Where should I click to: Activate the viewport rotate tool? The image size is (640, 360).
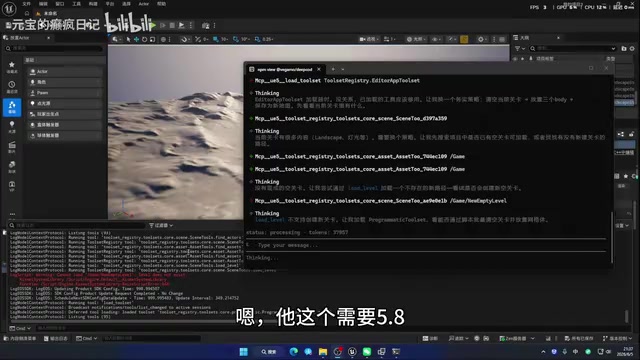(x=144, y=39)
